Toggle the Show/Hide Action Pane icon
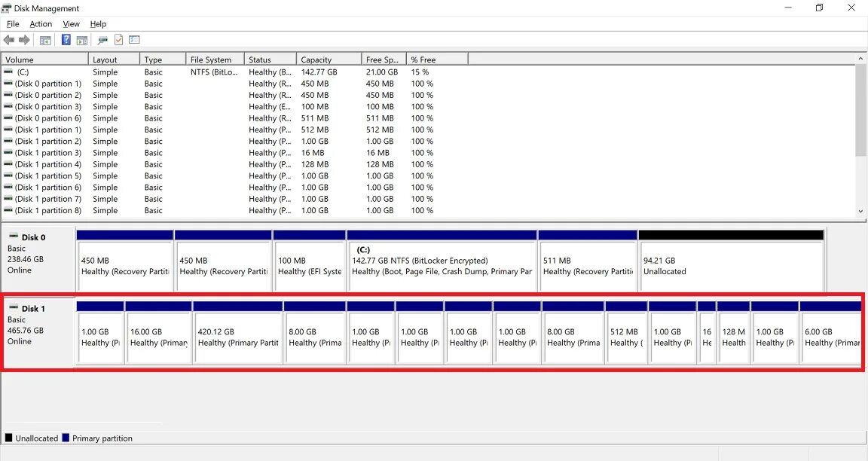868x461 pixels. [82, 40]
